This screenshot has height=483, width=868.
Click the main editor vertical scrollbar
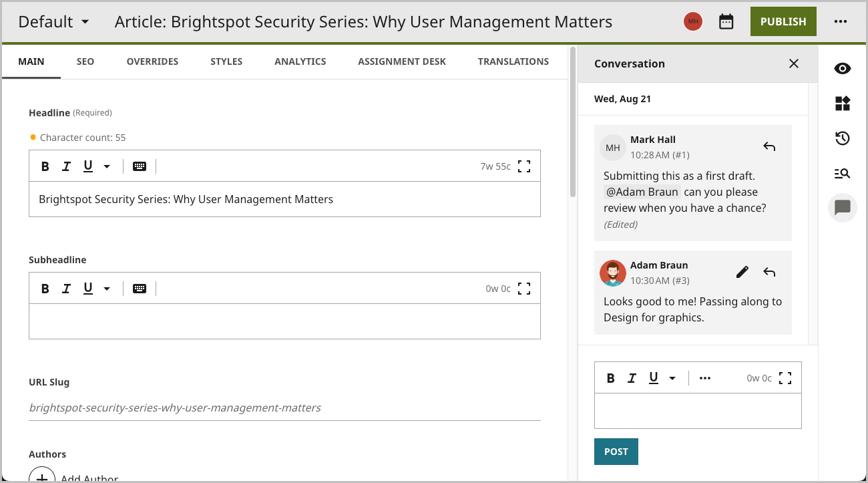(572, 122)
